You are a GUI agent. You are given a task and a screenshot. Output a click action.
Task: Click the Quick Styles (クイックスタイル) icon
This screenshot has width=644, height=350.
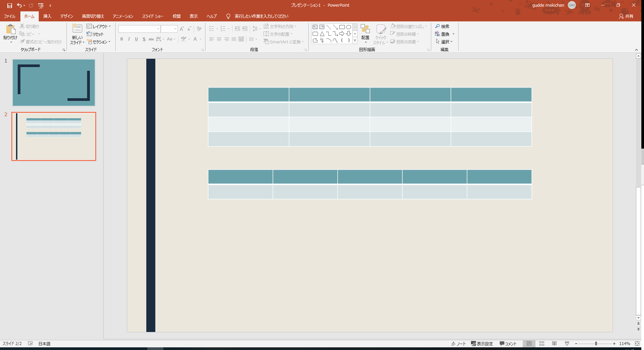click(x=381, y=30)
